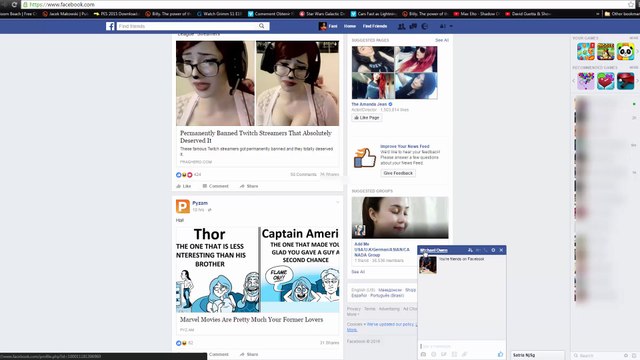Image resolution: width=640 pixels, height=360 pixels.
Task: Open the Satria Njig chat tab
Action: (x=537, y=355)
